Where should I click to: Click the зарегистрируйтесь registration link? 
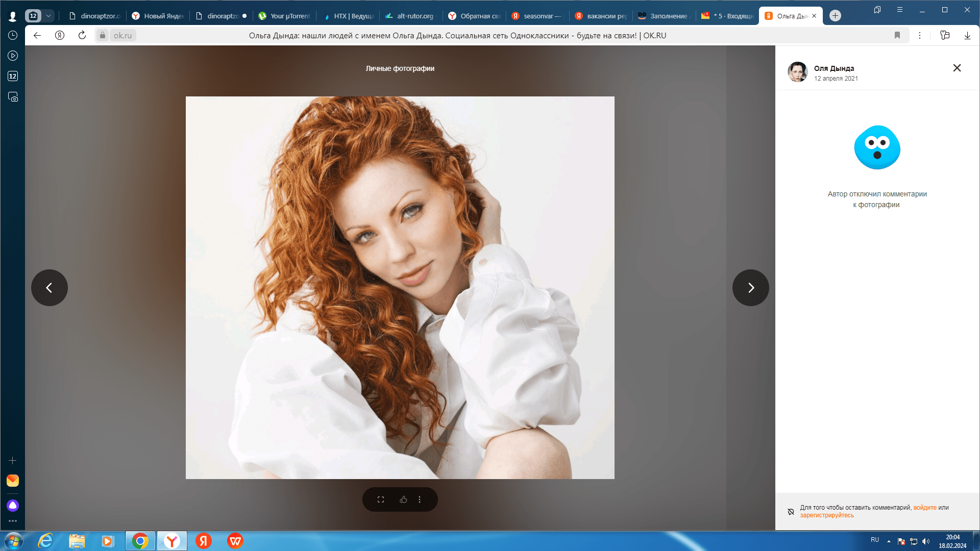[826, 515]
